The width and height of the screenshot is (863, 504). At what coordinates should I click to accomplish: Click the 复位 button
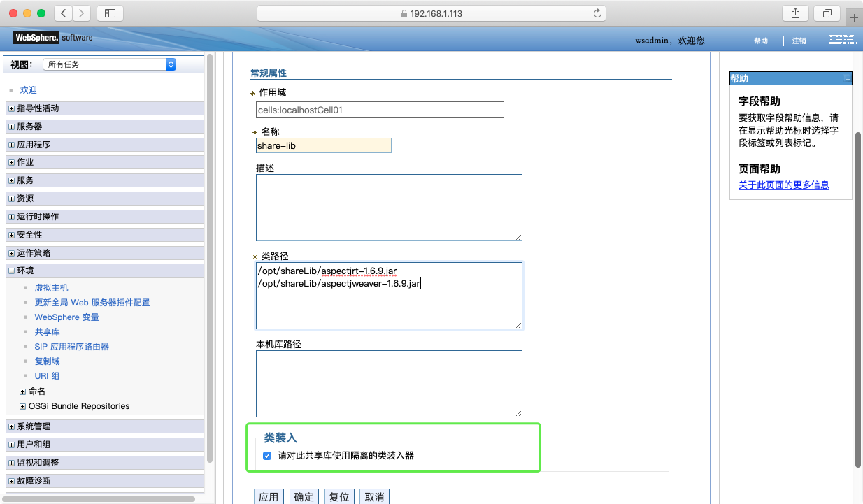pyautogui.click(x=339, y=496)
